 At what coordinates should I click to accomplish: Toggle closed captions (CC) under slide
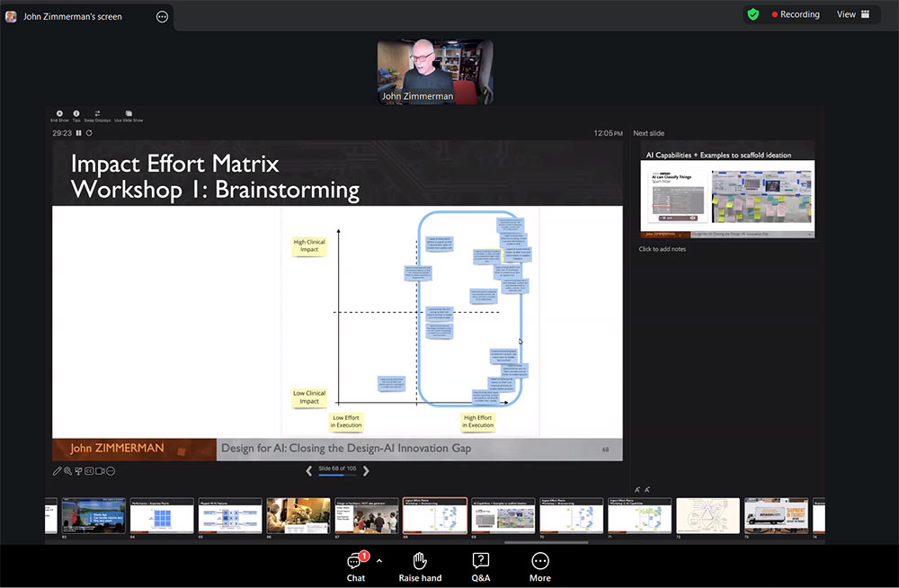coord(89,471)
